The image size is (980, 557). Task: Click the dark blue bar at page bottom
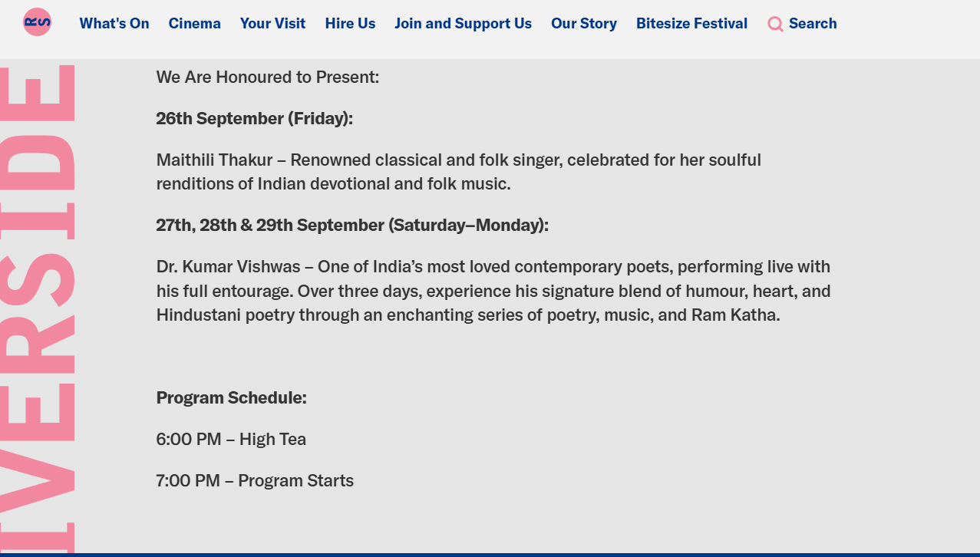(x=490, y=554)
